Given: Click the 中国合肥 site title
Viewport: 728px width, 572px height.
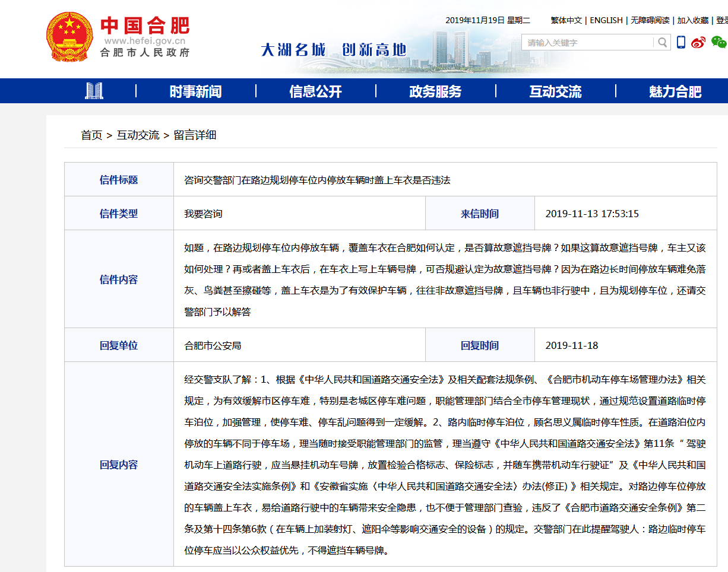Looking at the screenshot, I should [x=145, y=25].
